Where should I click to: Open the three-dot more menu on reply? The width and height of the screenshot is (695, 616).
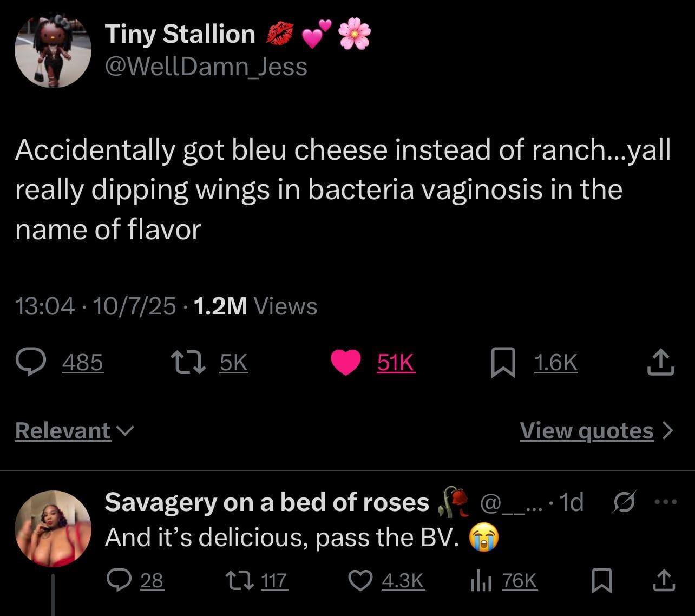[665, 502]
